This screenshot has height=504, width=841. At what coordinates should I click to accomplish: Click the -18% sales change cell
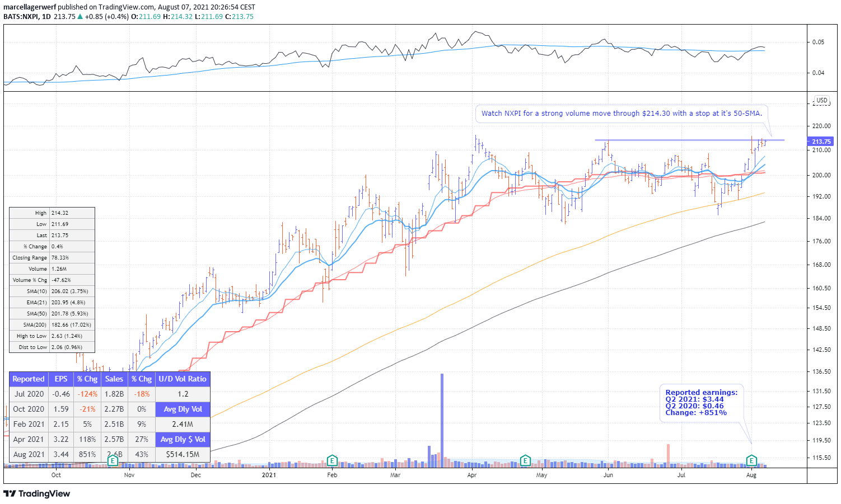click(x=141, y=394)
